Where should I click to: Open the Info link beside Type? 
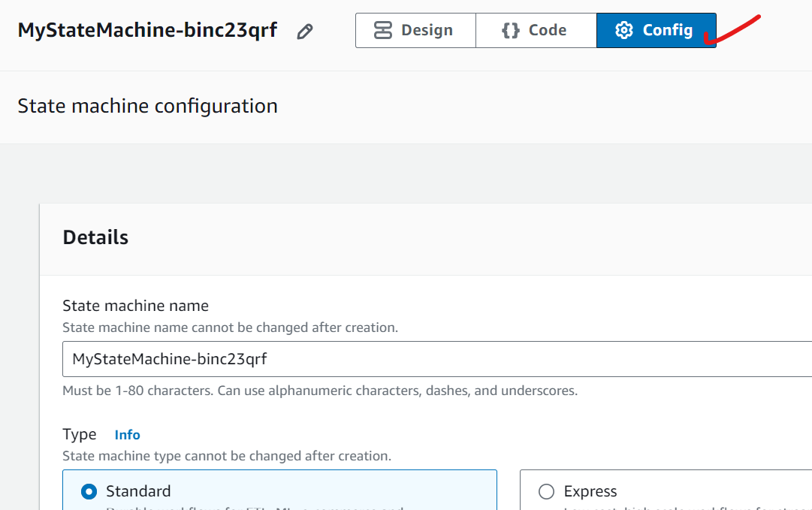pos(127,435)
